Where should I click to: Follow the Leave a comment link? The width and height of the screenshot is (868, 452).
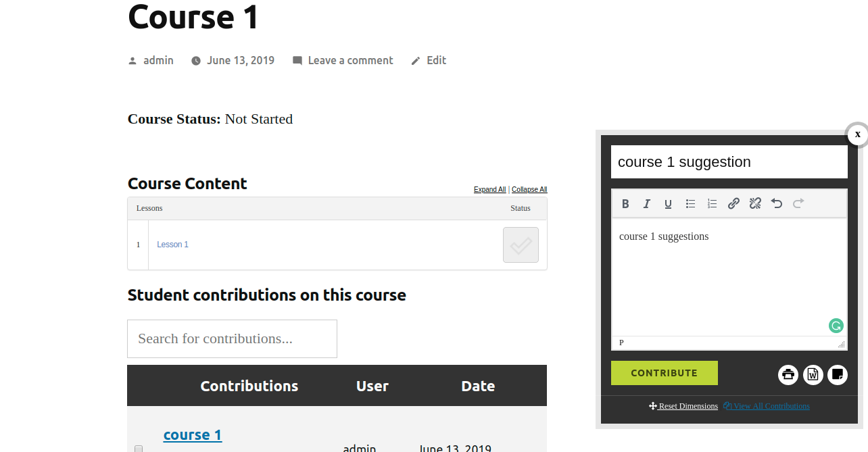coord(350,60)
